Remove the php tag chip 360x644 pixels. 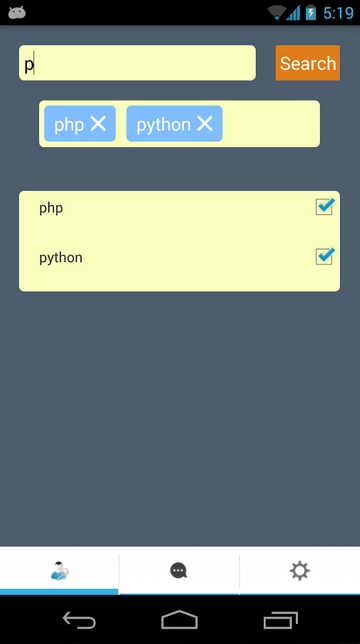point(98,123)
